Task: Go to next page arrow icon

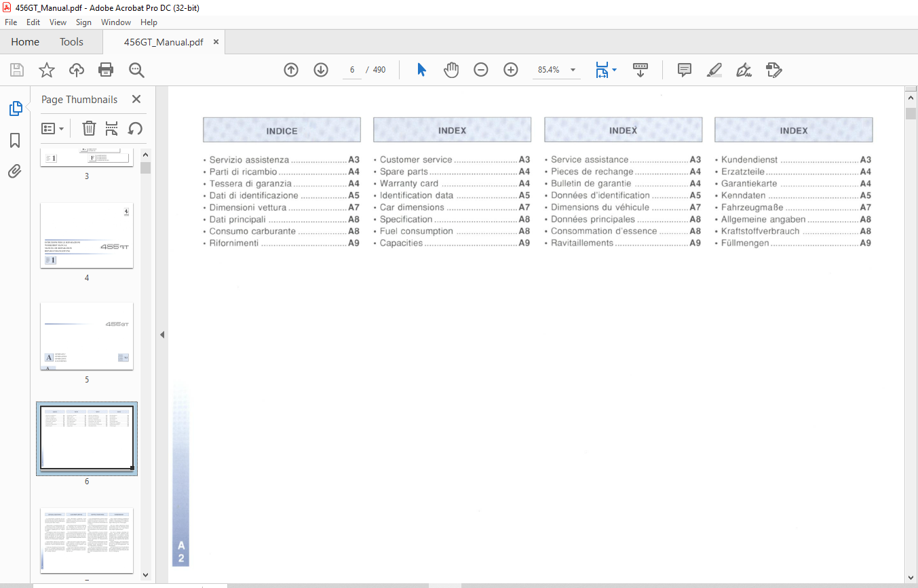Action: [x=321, y=70]
